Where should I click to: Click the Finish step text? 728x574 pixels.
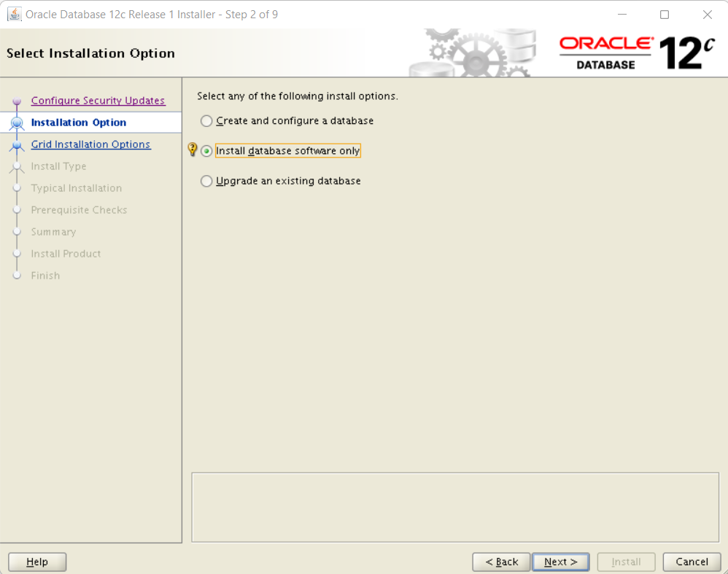(x=45, y=276)
